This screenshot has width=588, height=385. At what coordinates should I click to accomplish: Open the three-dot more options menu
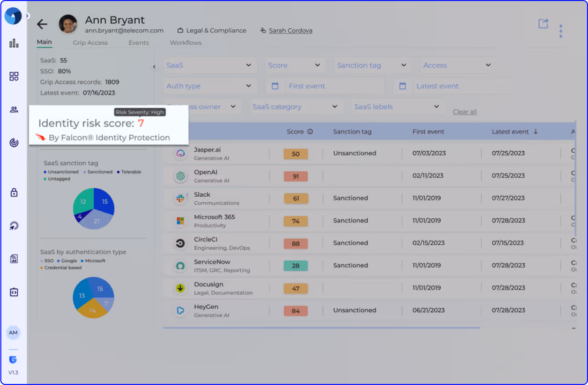coord(561,31)
